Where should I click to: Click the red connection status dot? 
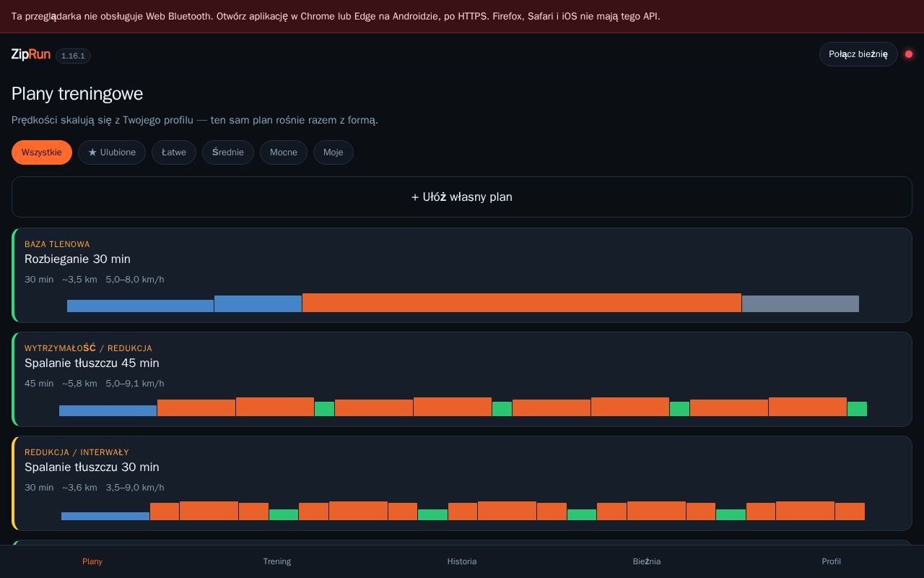(x=909, y=54)
